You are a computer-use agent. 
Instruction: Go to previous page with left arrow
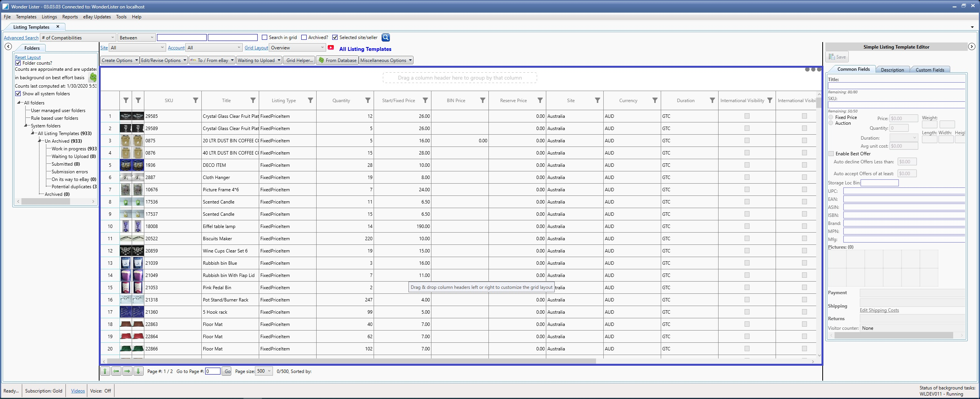pyautogui.click(x=116, y=371)
